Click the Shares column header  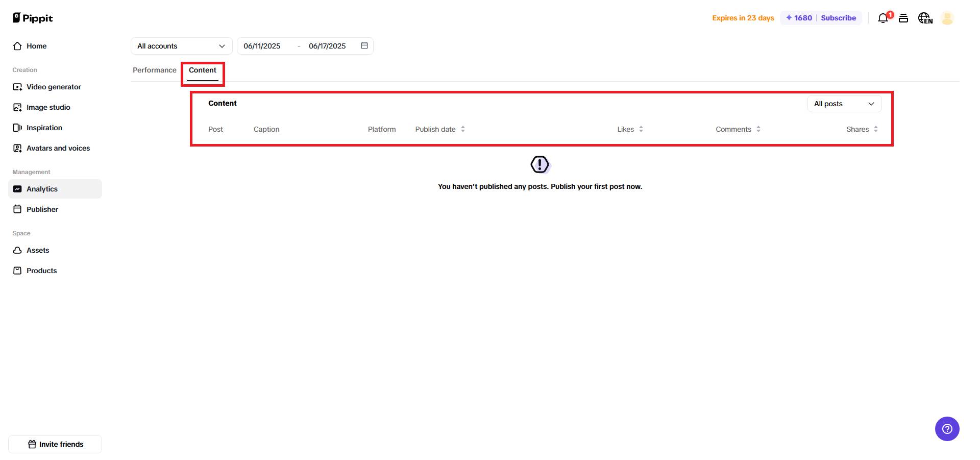click(x=857, y=129)
